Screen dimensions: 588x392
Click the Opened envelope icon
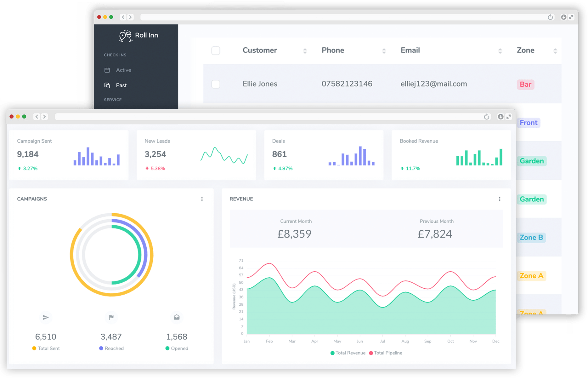tap(177, 317)
